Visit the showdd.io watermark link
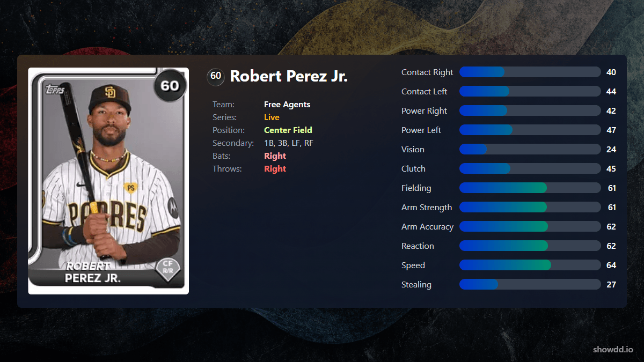This screenshot has height=362, width=644. pos(614,350)
